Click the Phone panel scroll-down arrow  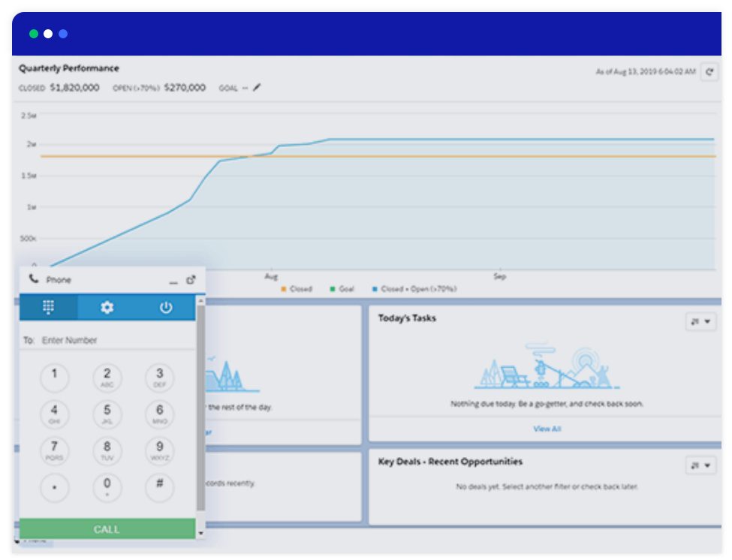pos(200,533)
